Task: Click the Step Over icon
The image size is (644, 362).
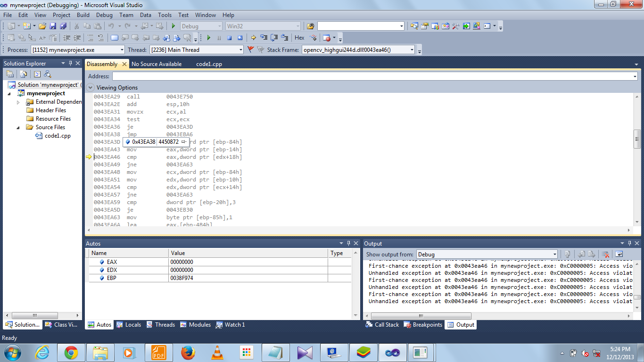Action: 274,38
